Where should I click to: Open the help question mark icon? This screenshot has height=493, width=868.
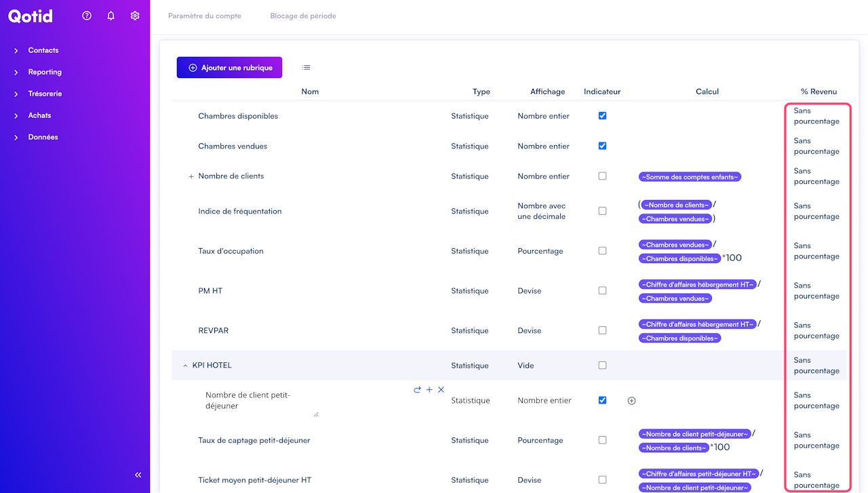point(87,16)
